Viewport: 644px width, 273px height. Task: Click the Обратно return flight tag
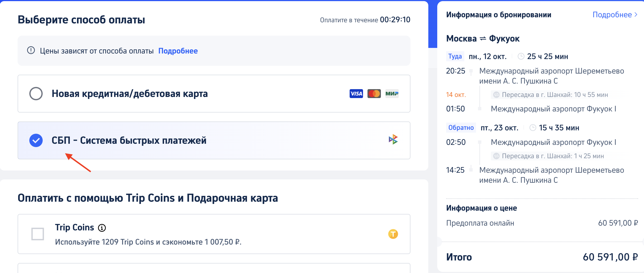[461, 128]
